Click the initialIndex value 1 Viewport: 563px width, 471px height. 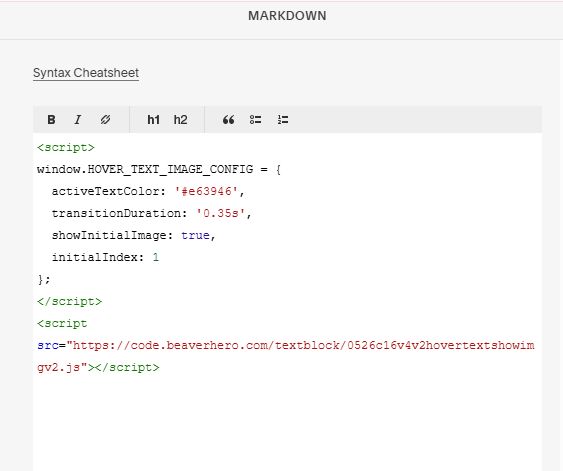coord(155,257)
